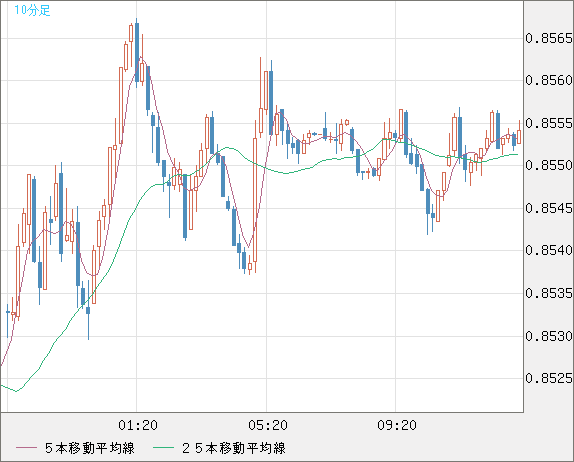
Task: Click the 0.8525 price axis label
Action: point(549,378)
